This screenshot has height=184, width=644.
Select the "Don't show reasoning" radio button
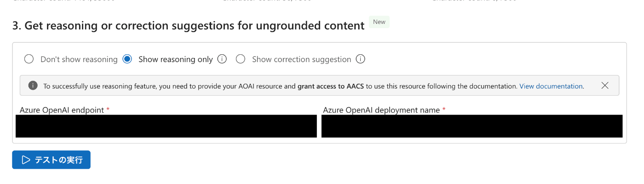coord(29,59)
